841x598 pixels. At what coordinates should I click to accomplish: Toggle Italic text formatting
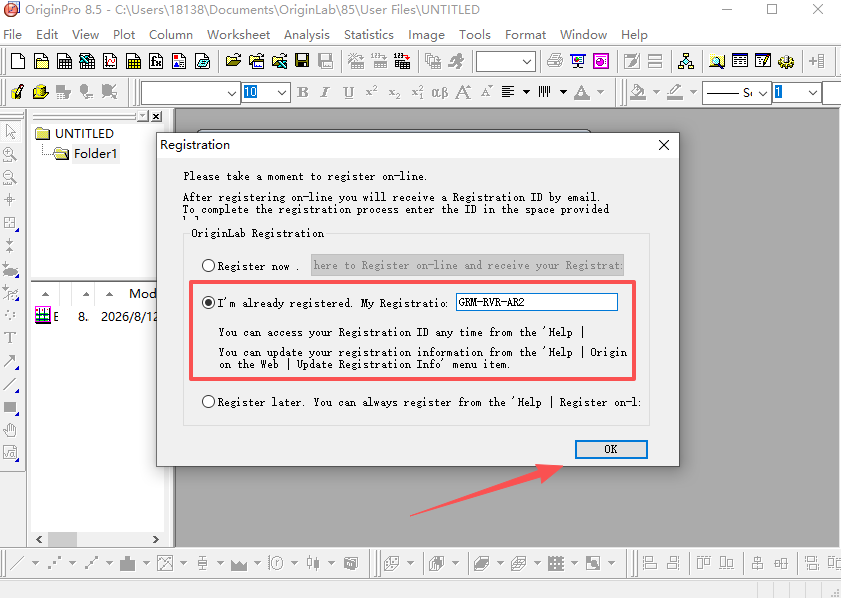tap(325, 92)
